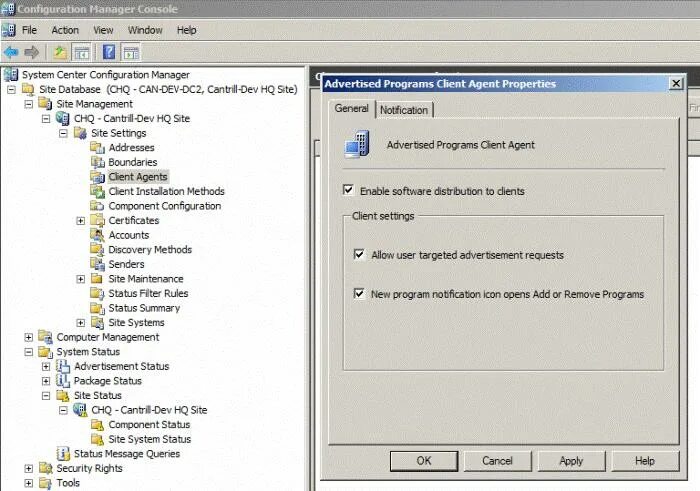
Task: Click the Forward arrow toolbar icon
Action: (x=31, y=53)
